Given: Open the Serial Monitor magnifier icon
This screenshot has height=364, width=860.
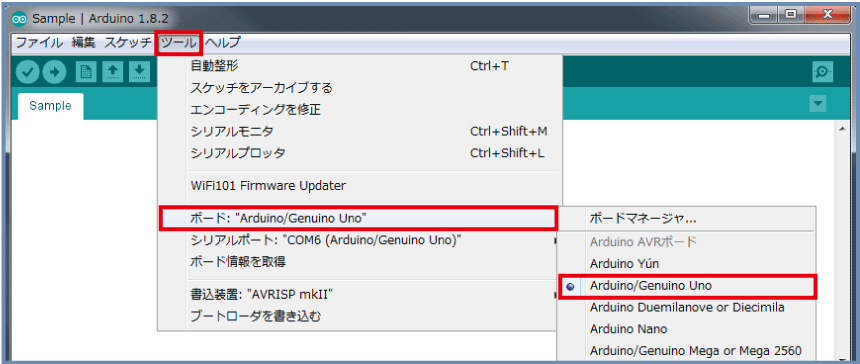Looking at the screenshot, I should click(x=823, y=72).
